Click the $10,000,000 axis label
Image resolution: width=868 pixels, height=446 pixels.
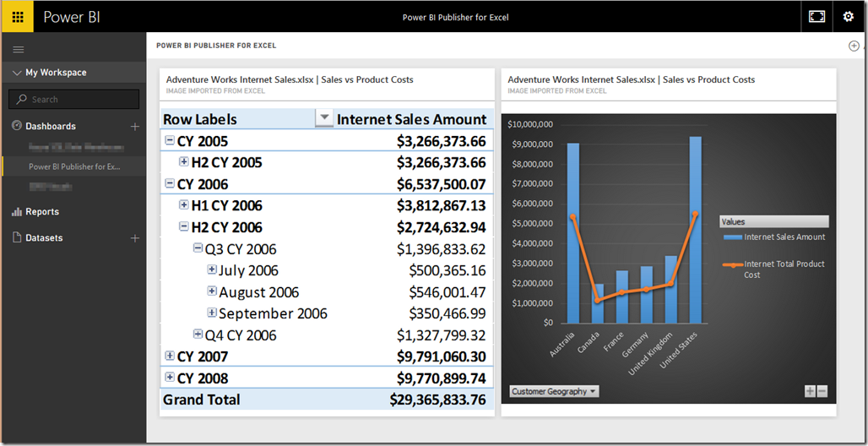[x=529, y=125]
